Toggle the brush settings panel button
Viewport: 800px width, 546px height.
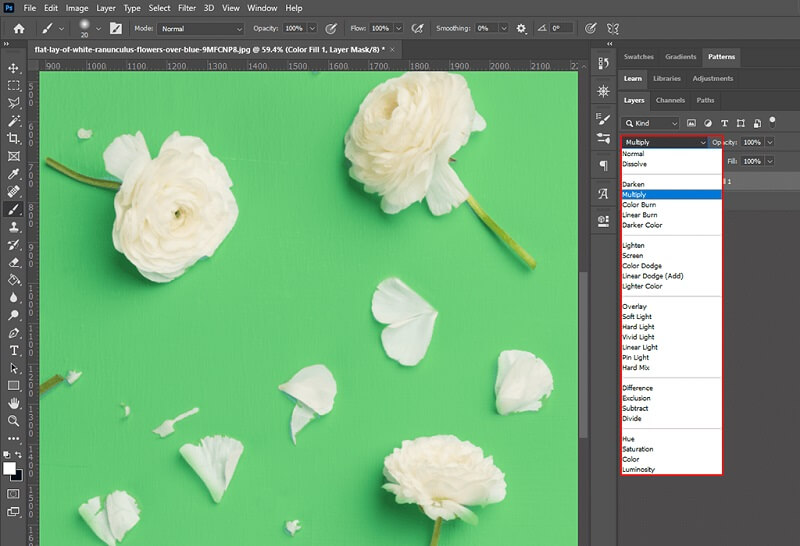[116, 29]
